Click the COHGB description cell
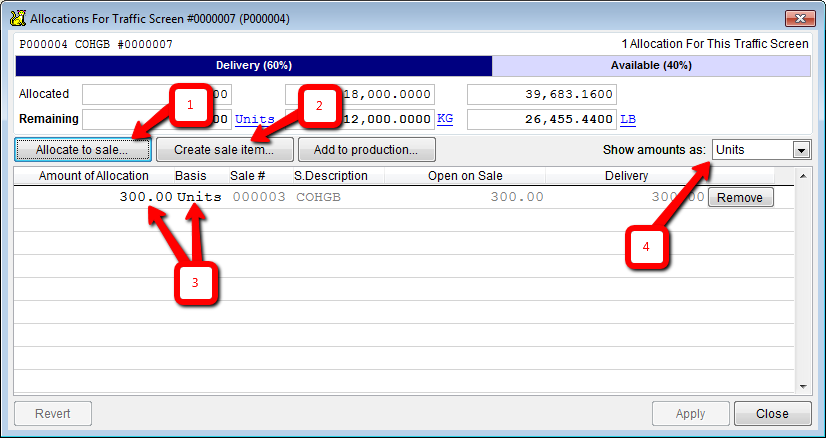 point(319,197)
